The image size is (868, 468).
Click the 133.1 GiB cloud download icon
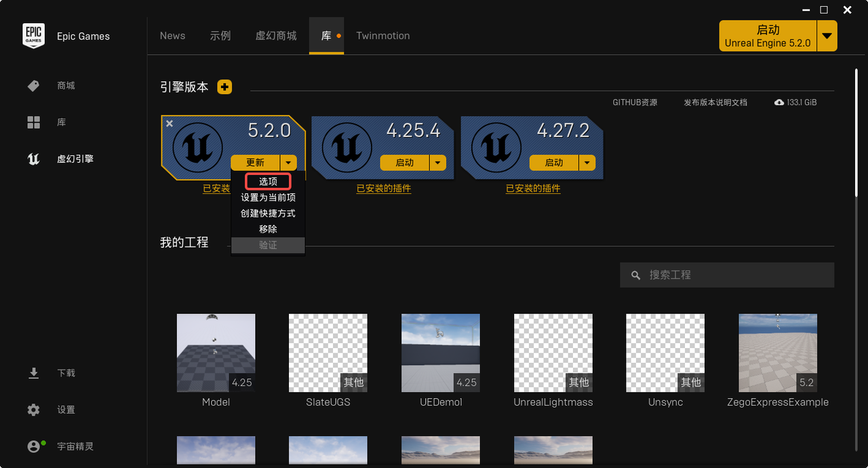tap(779, 102)
